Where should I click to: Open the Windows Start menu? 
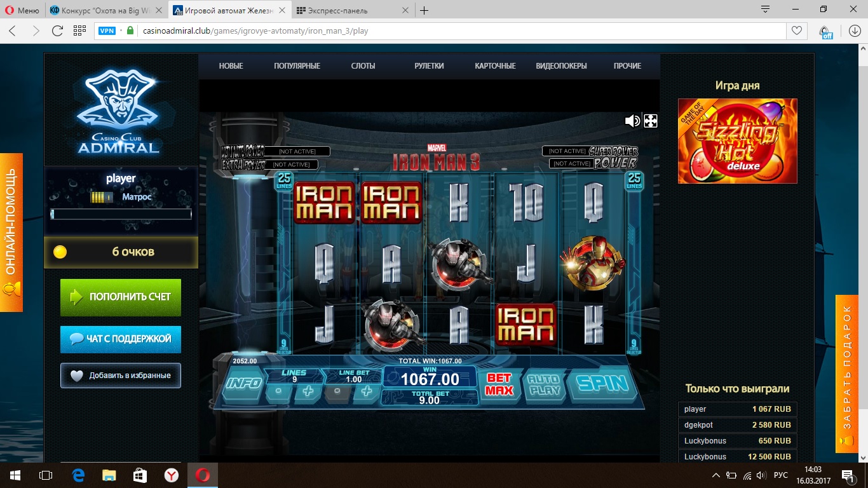coord(15,475)
